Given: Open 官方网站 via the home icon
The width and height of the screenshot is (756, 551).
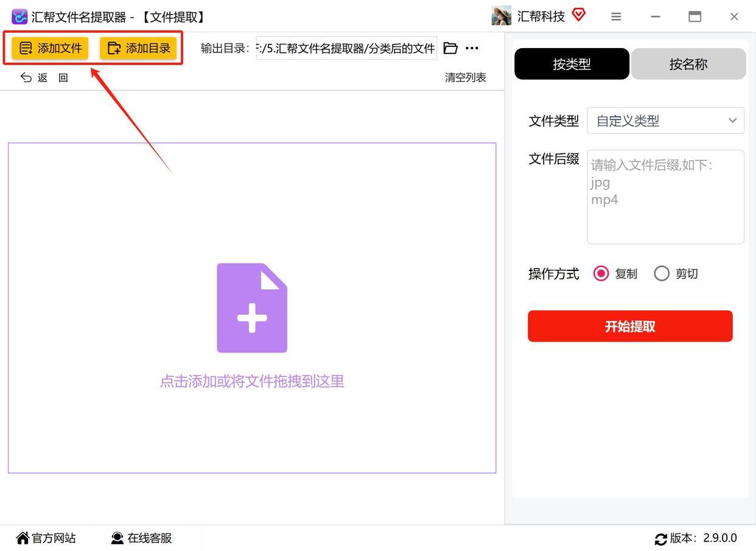Looking at the screenshot, I should [21, 538].
